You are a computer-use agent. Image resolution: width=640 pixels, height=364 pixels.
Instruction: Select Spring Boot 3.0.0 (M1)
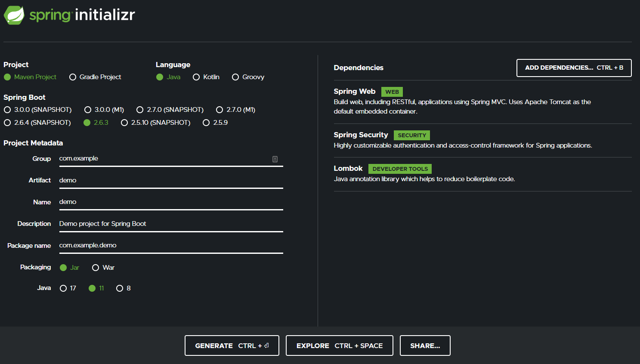[x=104, y=110]
